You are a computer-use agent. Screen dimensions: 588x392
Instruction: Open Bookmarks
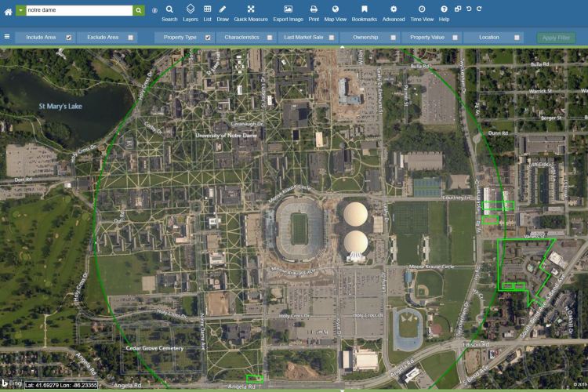364,13
